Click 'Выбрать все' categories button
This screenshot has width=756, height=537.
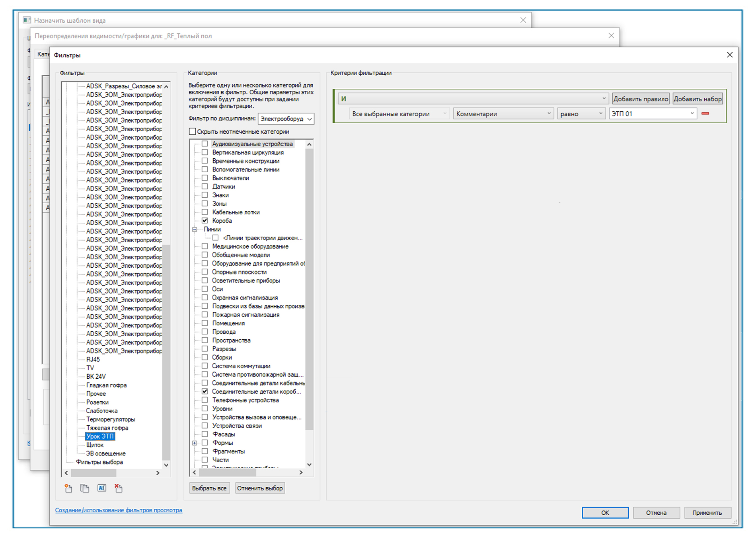pos(209,488)
